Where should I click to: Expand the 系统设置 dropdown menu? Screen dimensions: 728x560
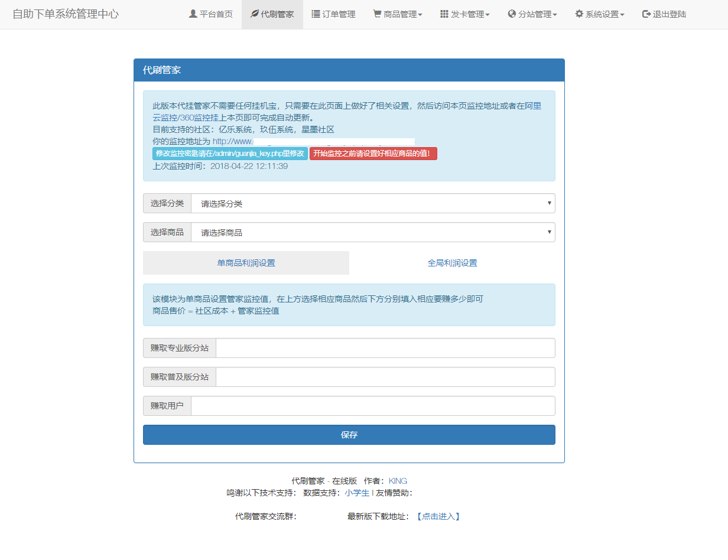coord(599,14)
